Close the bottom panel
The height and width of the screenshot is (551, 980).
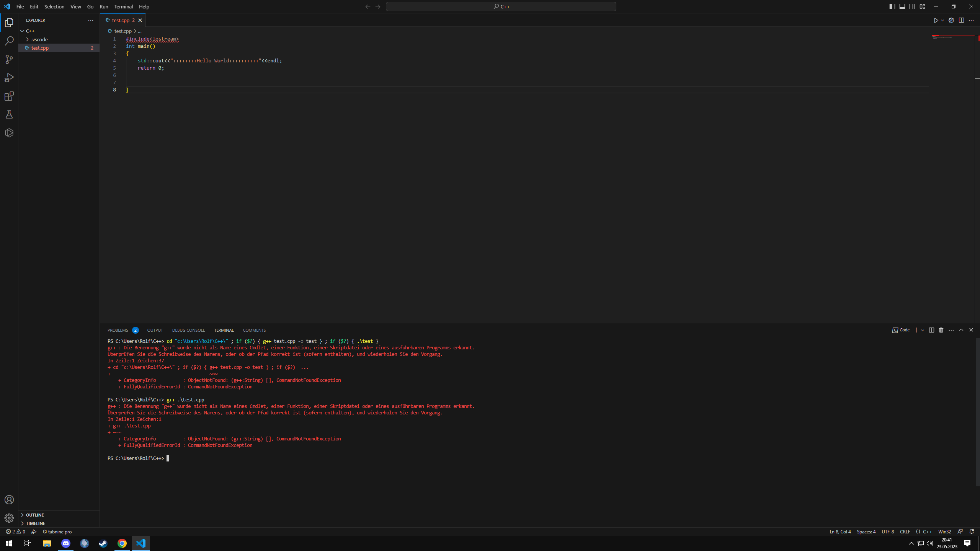click(971, 330)
